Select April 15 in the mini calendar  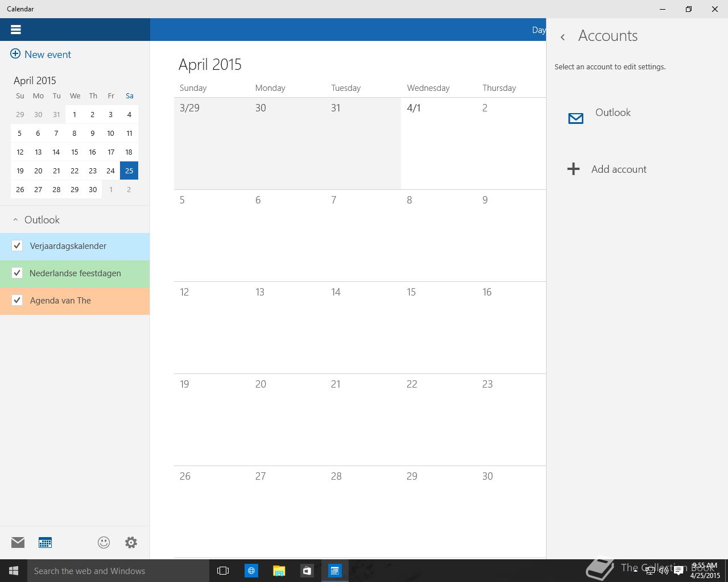tap(75, 152)
